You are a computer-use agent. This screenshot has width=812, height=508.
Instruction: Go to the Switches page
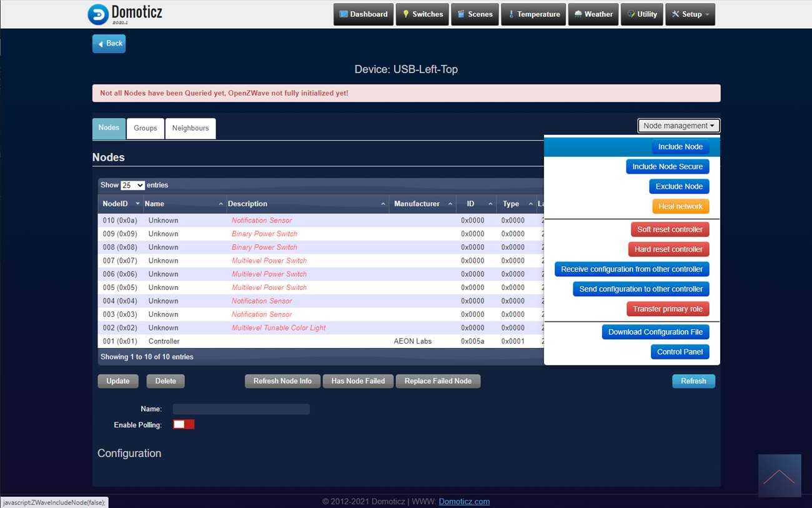coord(422,14)
